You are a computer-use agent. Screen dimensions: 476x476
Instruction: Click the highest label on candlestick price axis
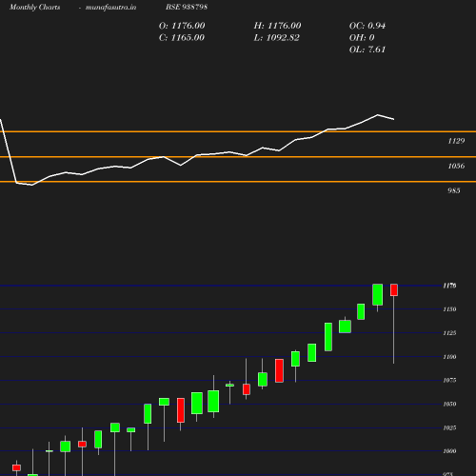tap(449, 286)
